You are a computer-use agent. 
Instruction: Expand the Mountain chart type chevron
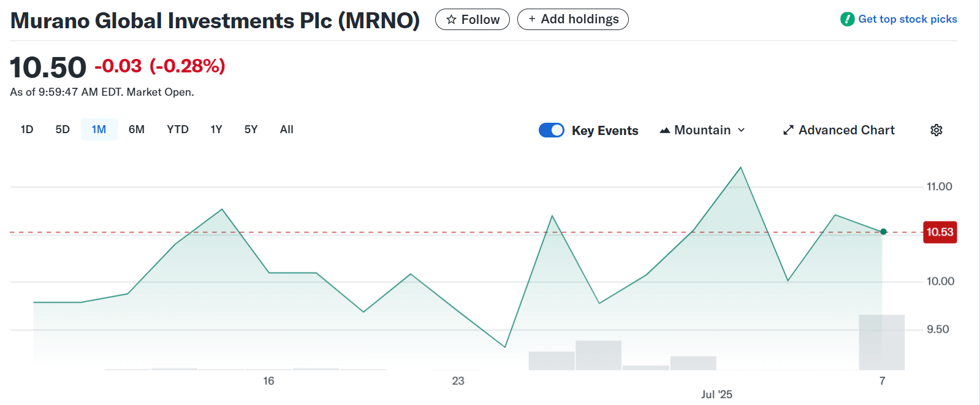(742, 130)
